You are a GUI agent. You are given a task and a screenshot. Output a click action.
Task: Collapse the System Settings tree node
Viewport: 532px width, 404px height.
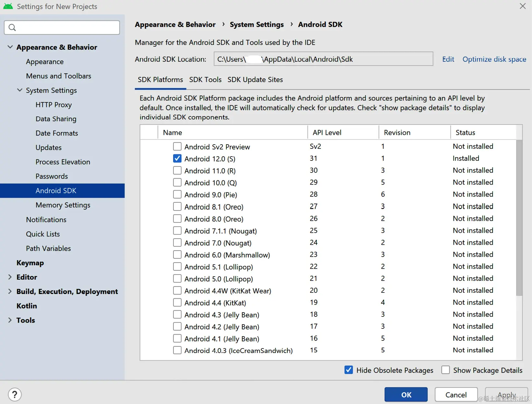point(20,90)
